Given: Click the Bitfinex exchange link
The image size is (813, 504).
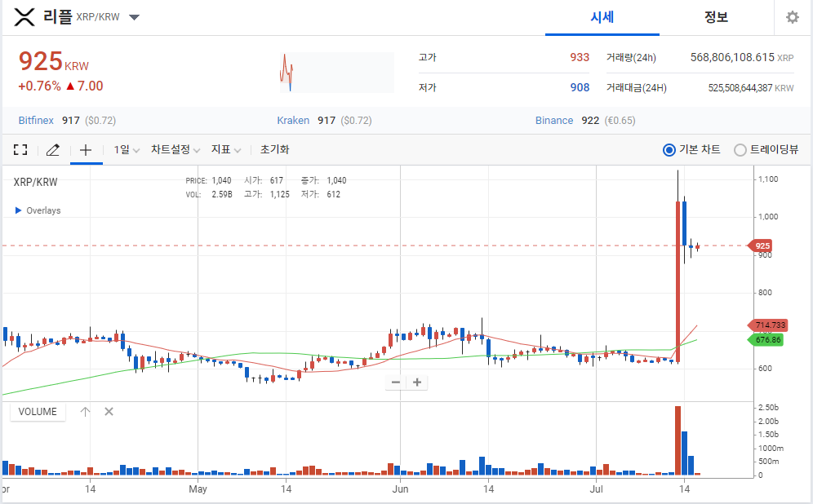Looking at the screenshot, I should 36,121.
